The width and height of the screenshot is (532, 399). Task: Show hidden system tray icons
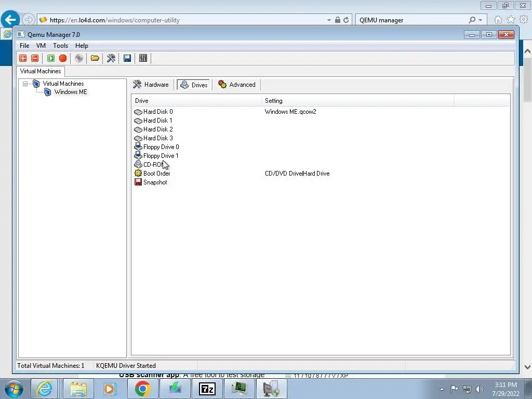[x=442, y=389]
